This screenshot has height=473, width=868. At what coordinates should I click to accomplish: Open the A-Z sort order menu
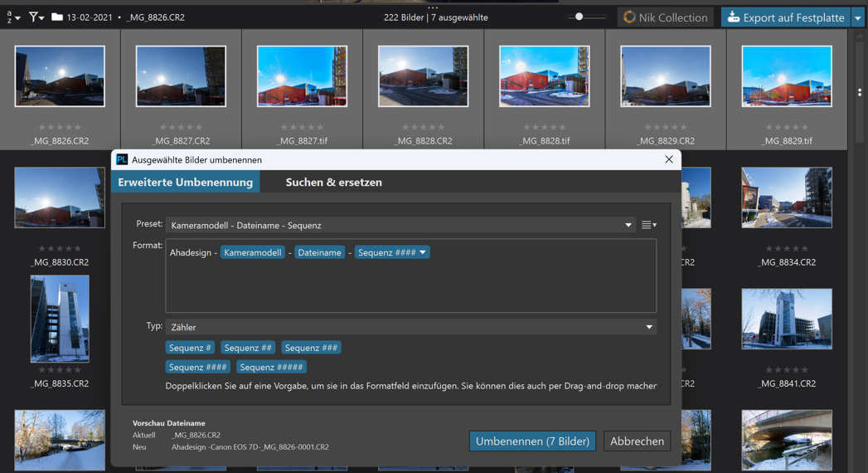pos(13,17)
